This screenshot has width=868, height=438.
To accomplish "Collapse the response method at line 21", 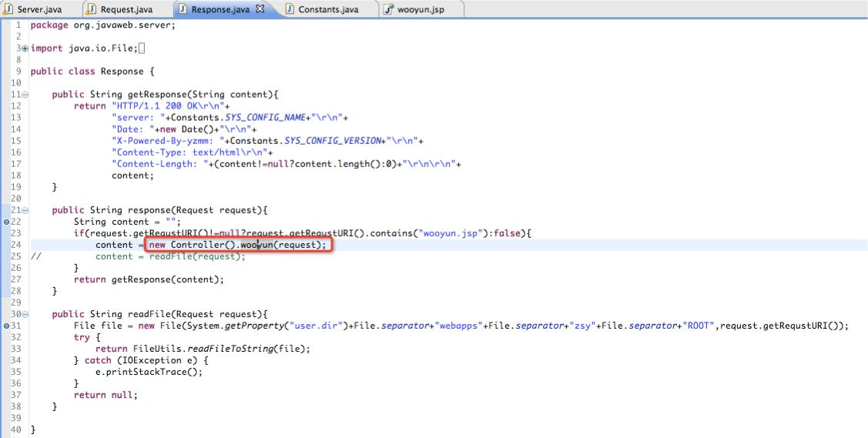I will (x=25, y=210).
